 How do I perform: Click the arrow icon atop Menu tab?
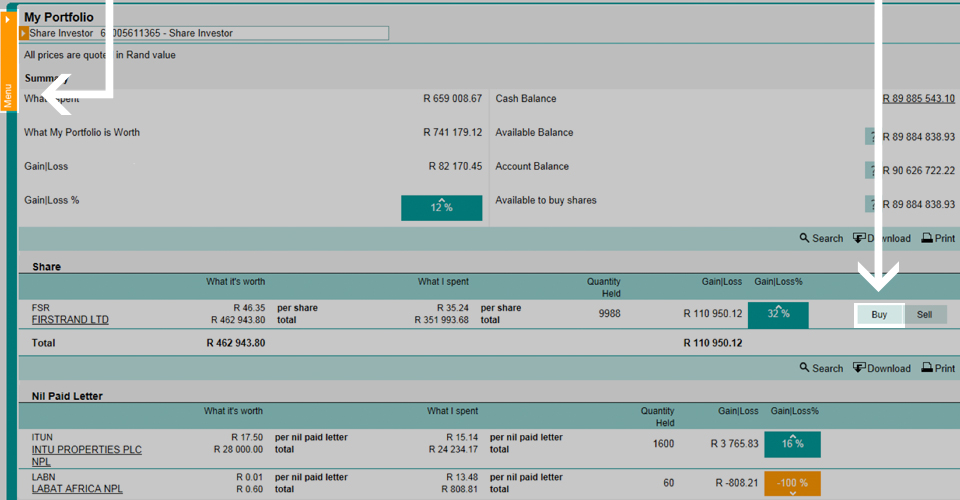click(8, 18)
